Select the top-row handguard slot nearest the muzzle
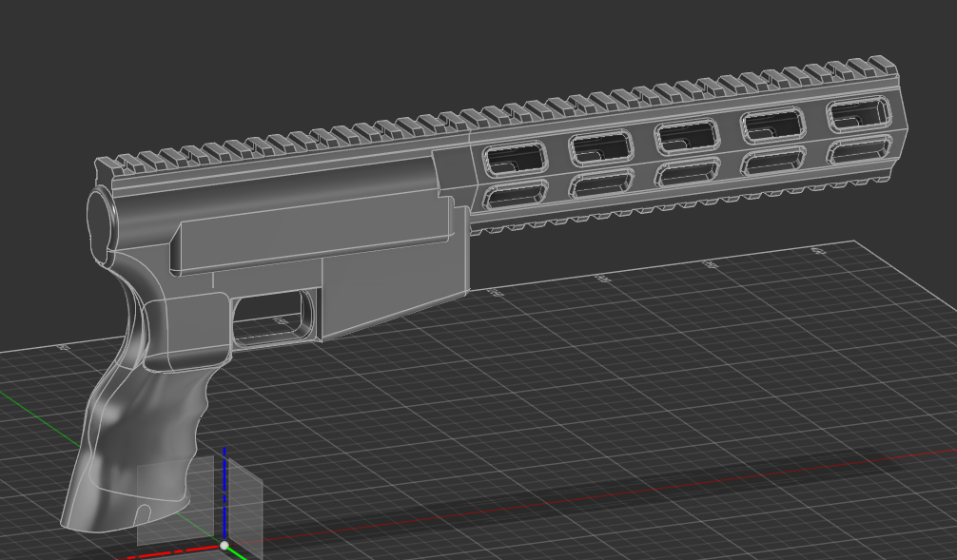 (859, 114)
